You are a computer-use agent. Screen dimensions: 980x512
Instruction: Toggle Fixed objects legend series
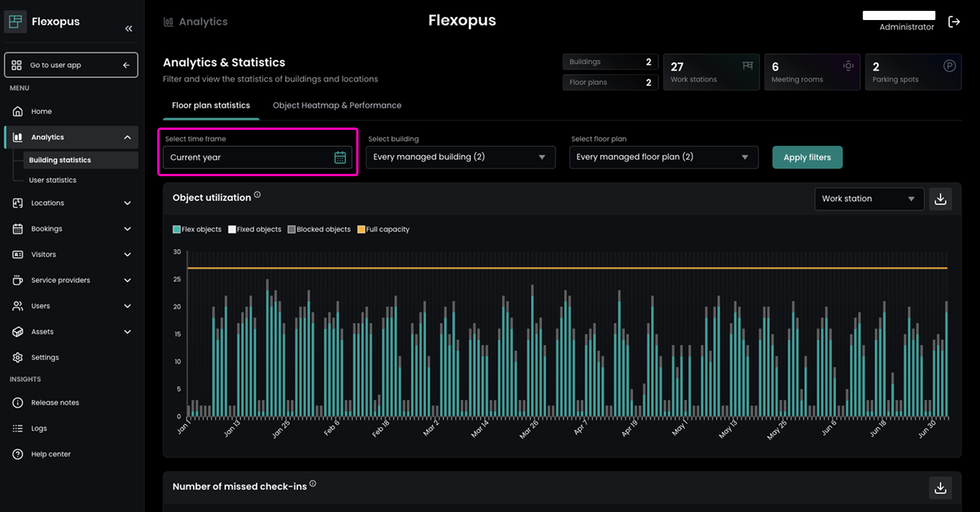coord(255,229)
